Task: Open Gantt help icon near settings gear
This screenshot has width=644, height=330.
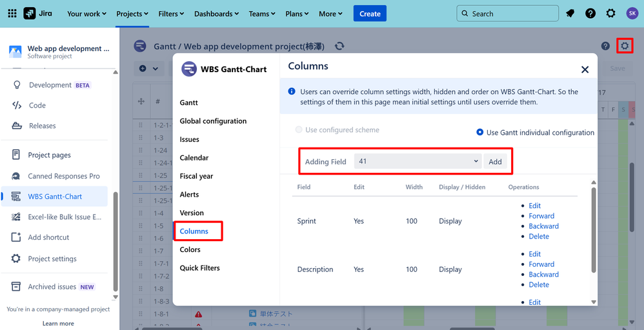Action: tap(605, 46)
